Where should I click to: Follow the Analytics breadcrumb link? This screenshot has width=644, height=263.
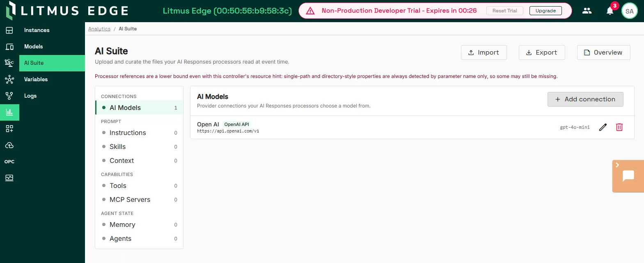click(99, 29)
